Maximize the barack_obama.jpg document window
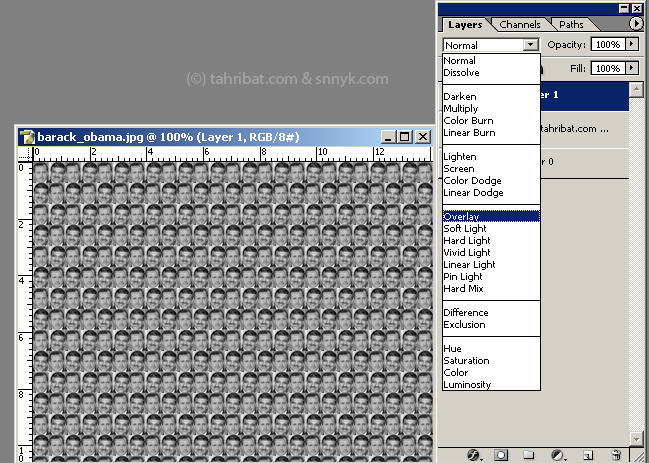649x463 pixels. 404,137
